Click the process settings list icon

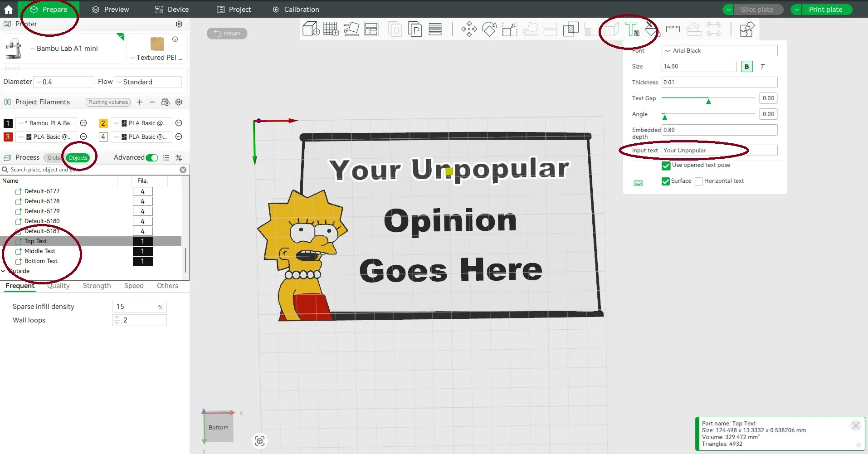click(166, 158)
